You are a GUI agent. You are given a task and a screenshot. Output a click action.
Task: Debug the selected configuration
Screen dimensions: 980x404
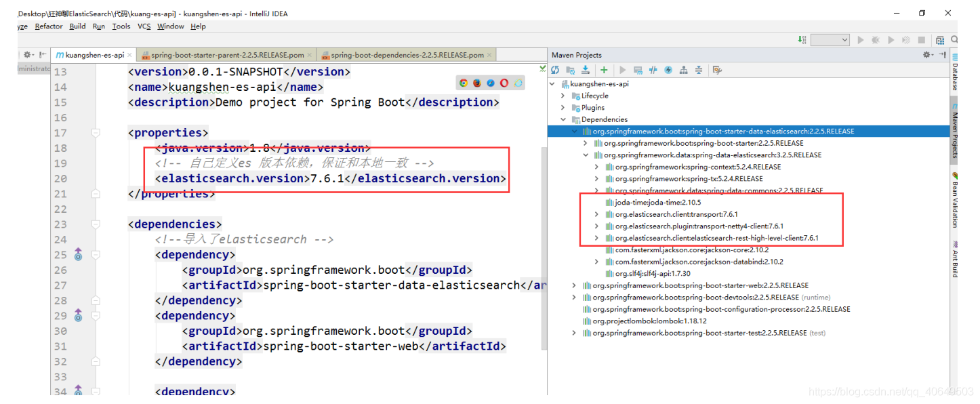(x=876, y=40)
